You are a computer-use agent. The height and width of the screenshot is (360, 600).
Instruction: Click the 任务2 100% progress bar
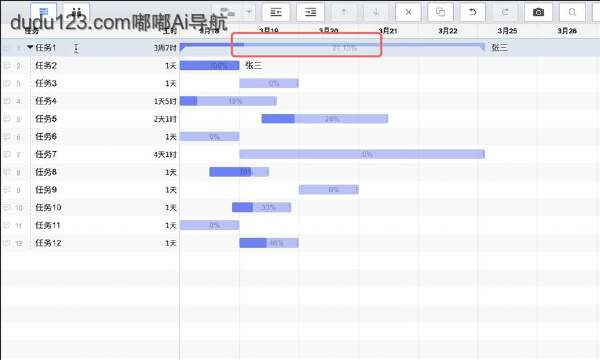click(x=209, y=65)
